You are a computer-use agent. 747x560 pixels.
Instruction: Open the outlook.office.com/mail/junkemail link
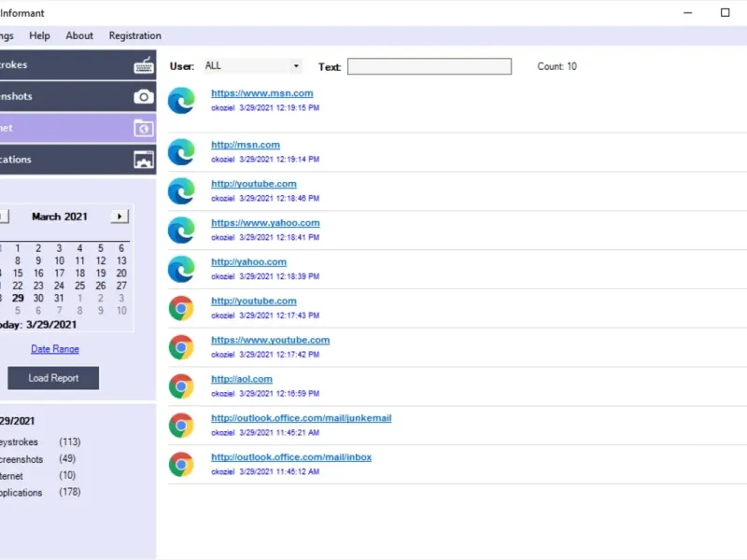(x=301, y=418)
